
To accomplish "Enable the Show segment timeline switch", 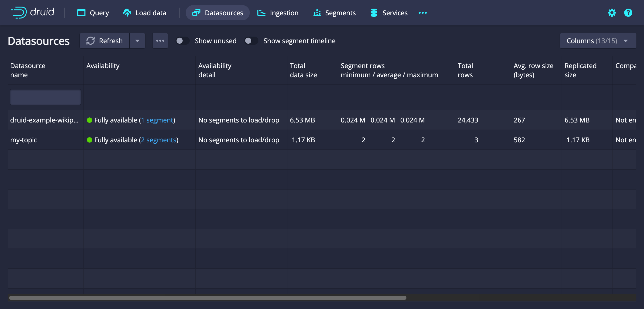I will (251, 41).
